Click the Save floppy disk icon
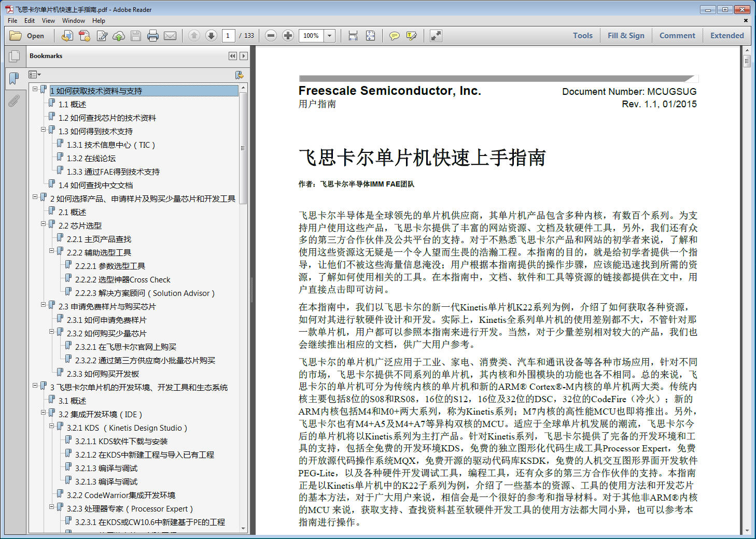Image resolution: width=756 pixels, height=539 pixels. [136, 36]
